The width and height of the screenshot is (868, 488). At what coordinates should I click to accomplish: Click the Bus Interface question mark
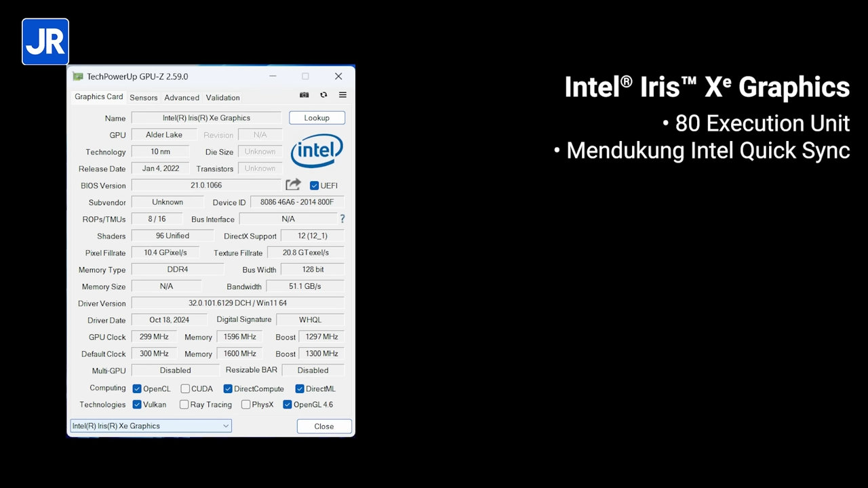coord(342,219)
